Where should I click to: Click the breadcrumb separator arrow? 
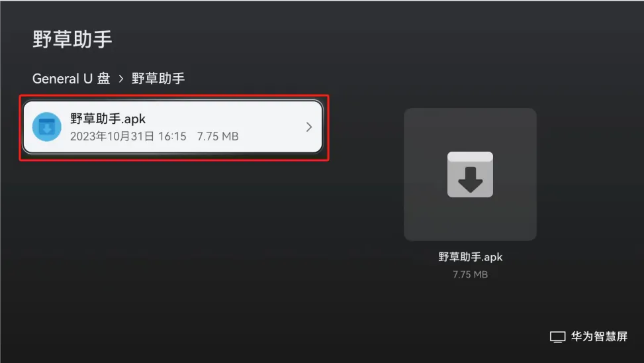coord(120,79)
